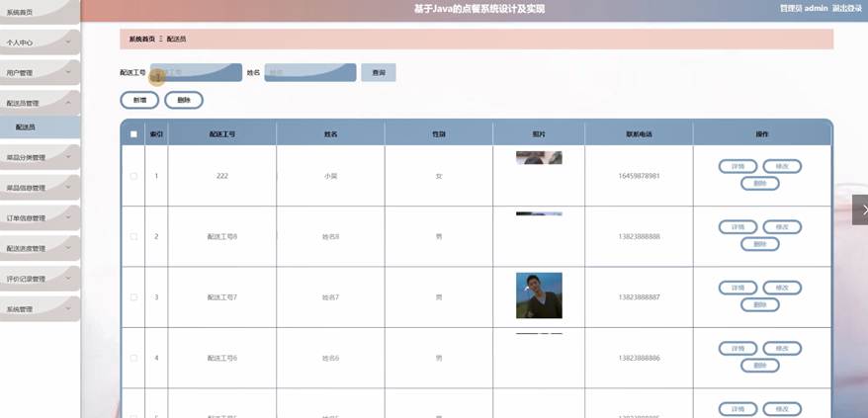Click the gender cell 女
This screenshot has height=418, width=868.
coord(439,176)
